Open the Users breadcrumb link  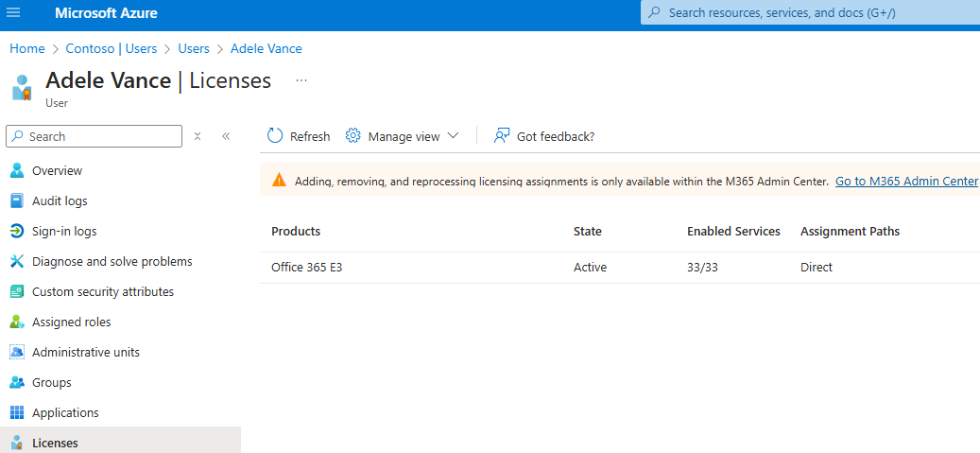[x=194, y=49]
